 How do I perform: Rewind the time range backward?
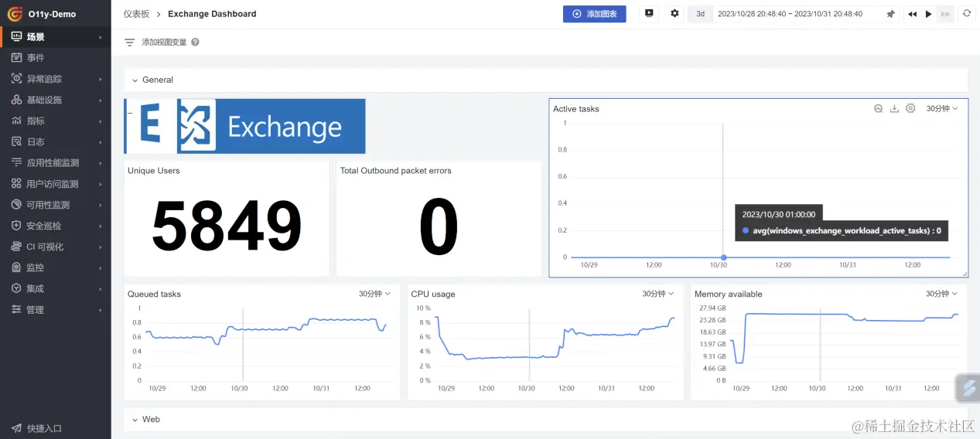coord(912,14)
